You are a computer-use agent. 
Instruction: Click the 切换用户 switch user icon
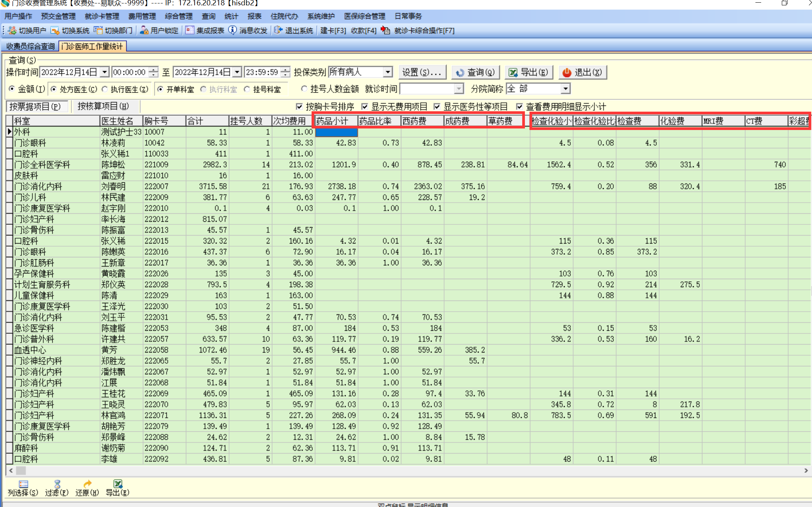pos(12,31)
